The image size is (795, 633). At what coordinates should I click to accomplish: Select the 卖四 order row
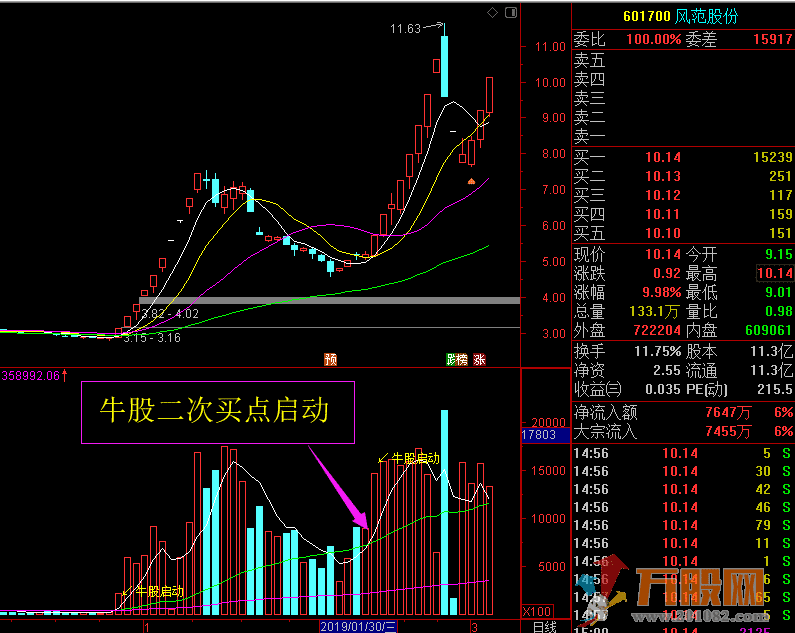(682, 80)
